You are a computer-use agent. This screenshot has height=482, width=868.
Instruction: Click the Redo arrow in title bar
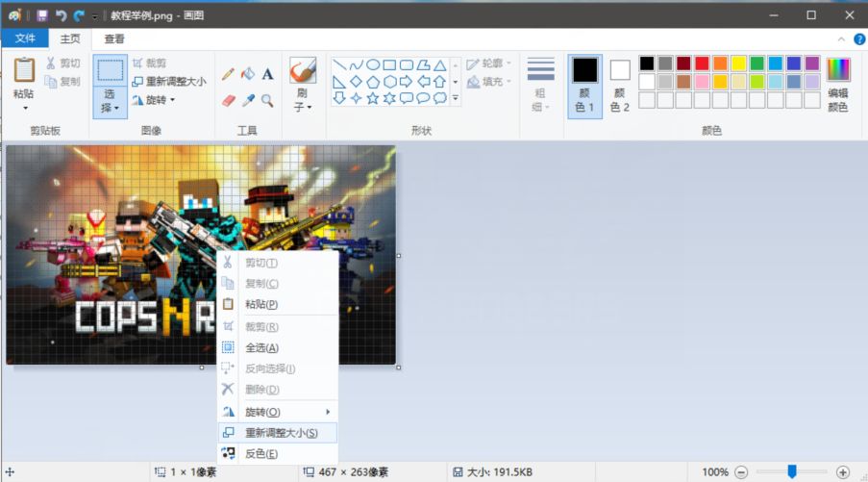click(x=79, y=15)
